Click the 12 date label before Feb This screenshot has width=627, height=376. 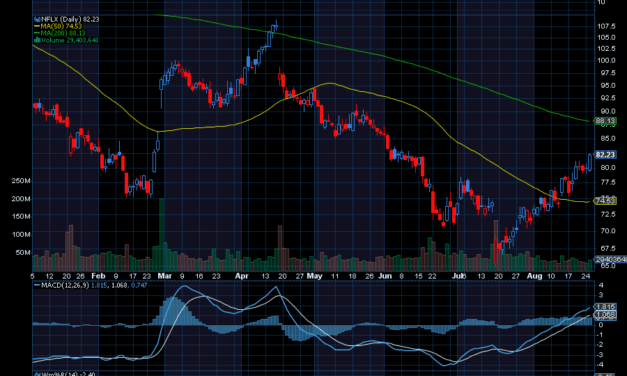(x=49, y=276)
